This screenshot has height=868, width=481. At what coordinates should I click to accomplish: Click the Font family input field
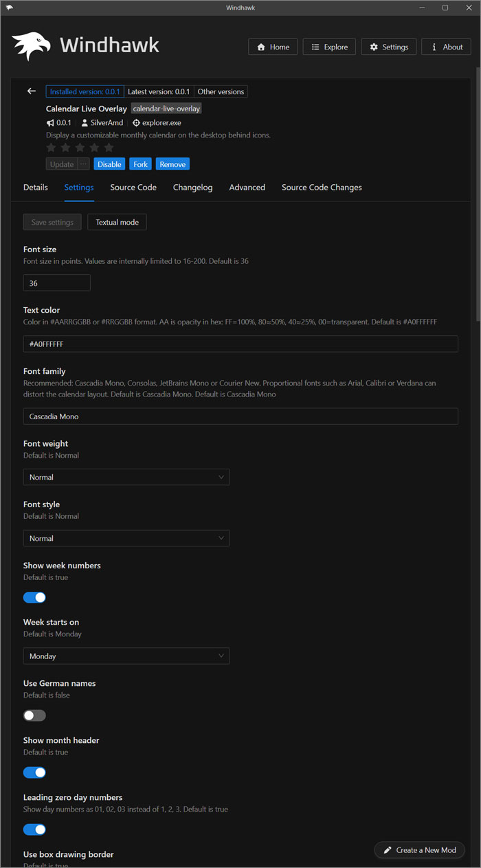(x=240, y=416)
